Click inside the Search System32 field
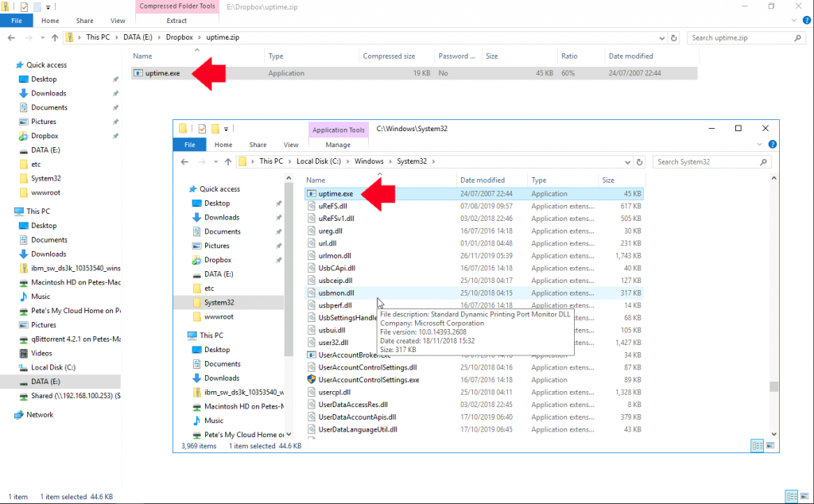This screenshot has width=814, height=504. [x=707, y=161]
